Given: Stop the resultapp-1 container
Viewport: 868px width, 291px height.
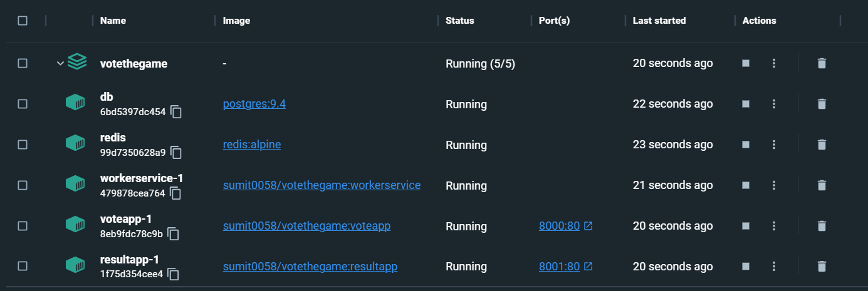Looking at the screenshot, I should coord(746,267).
